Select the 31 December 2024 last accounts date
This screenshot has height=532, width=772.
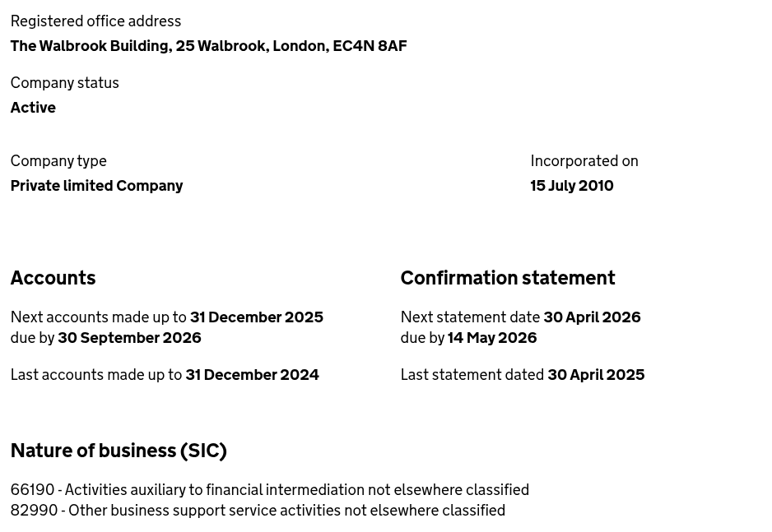252,375
